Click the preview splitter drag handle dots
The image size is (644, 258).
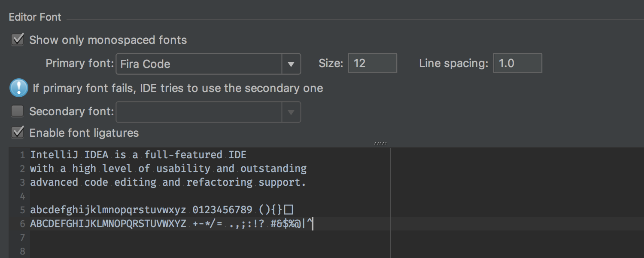(380, 144)
